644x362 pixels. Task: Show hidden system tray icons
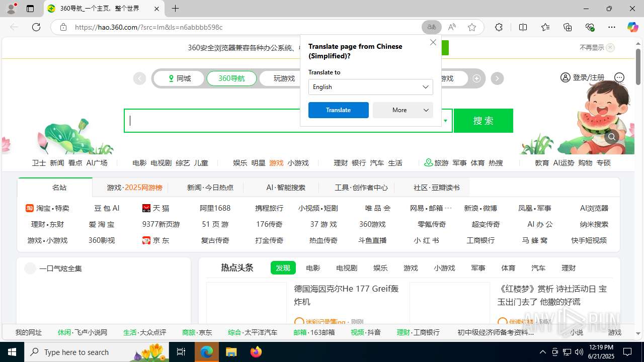542,352
